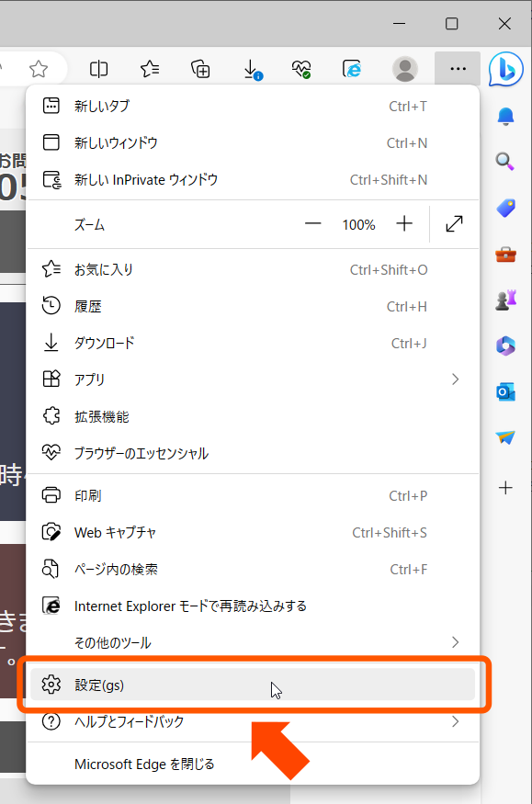Click the favorite star icon in address bar
The height and width of the screenshot is (804, 532).
pos(39,69)
